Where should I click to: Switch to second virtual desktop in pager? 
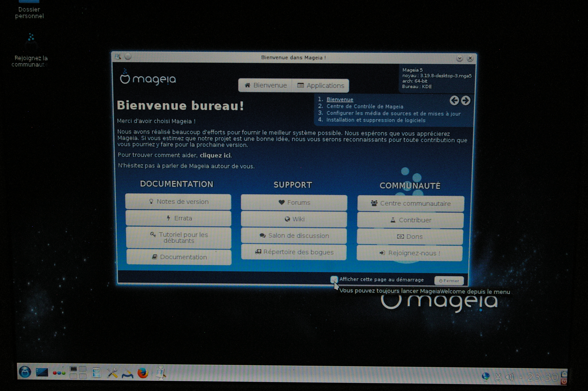point(82,369)
